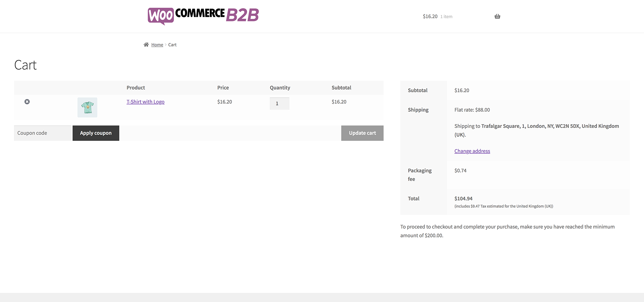Click the '1 item' count in header
This screenshot has width=644, height=302.
click(x=446, y=16)
